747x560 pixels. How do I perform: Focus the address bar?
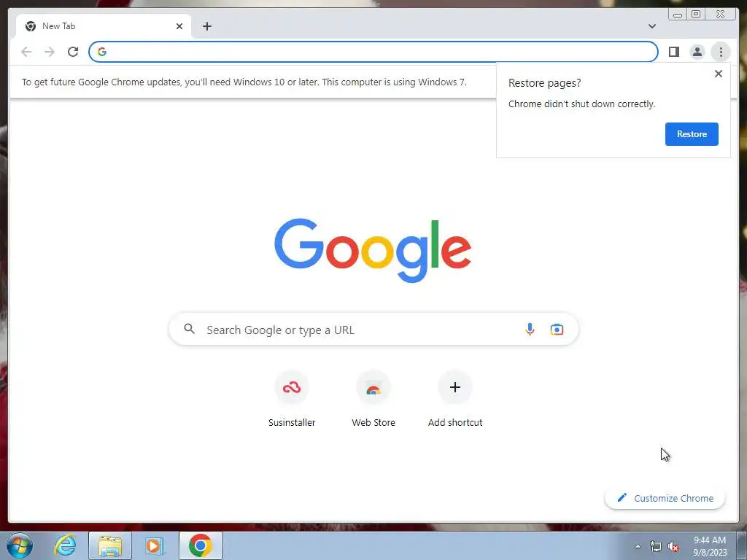[373, 52]
